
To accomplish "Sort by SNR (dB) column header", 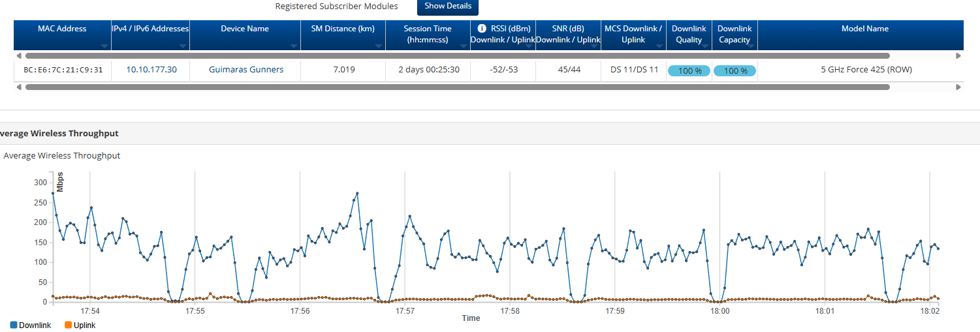I will pos(568,29).
